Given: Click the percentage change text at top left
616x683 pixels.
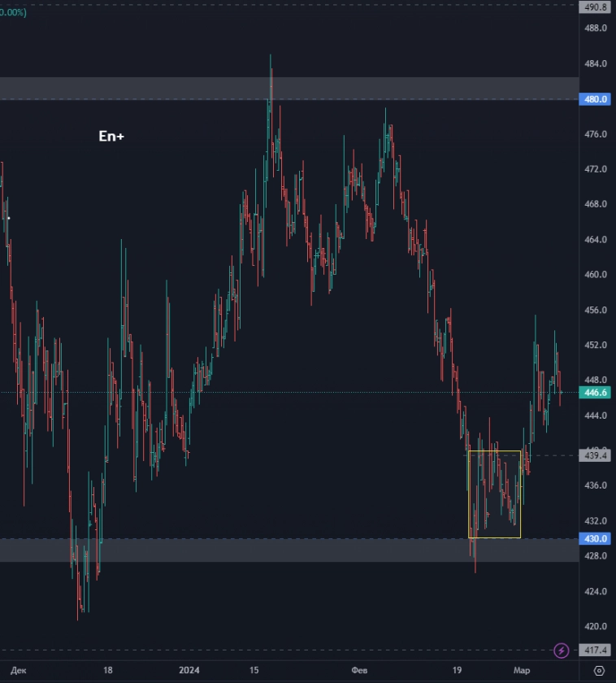Looking at the screenshot, I should pos(14,13).
